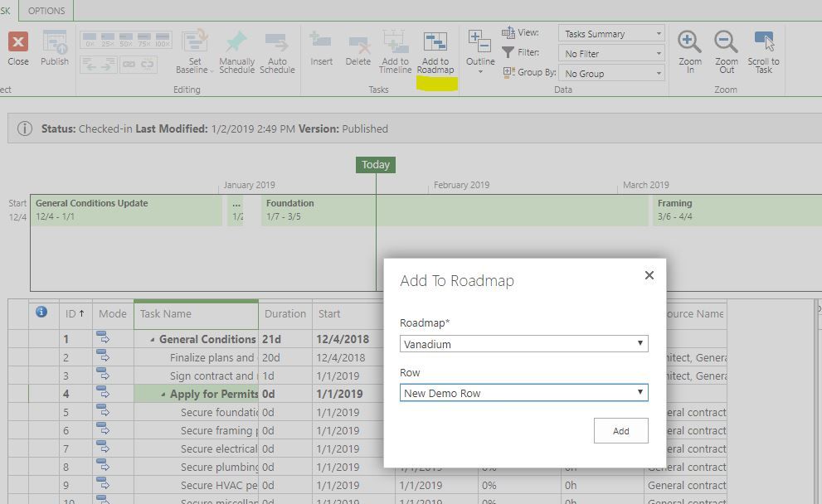822x504 pixels.
Task: Delete the selected task
Action: (358, 48)
